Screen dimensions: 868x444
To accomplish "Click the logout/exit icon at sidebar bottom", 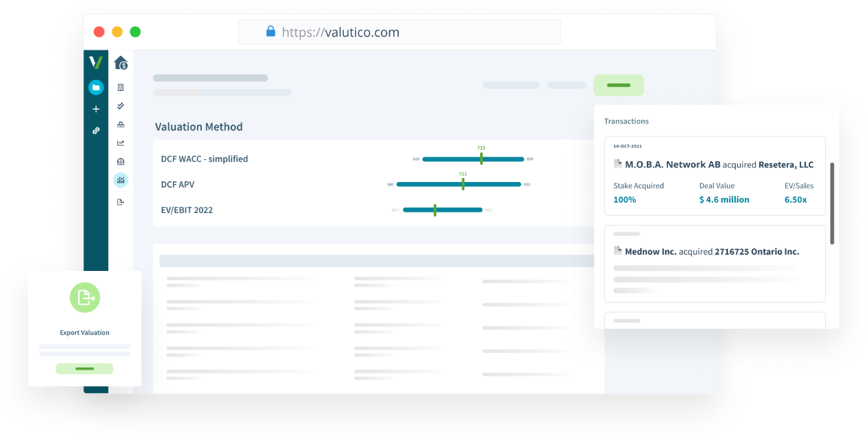I will point(120,201).
